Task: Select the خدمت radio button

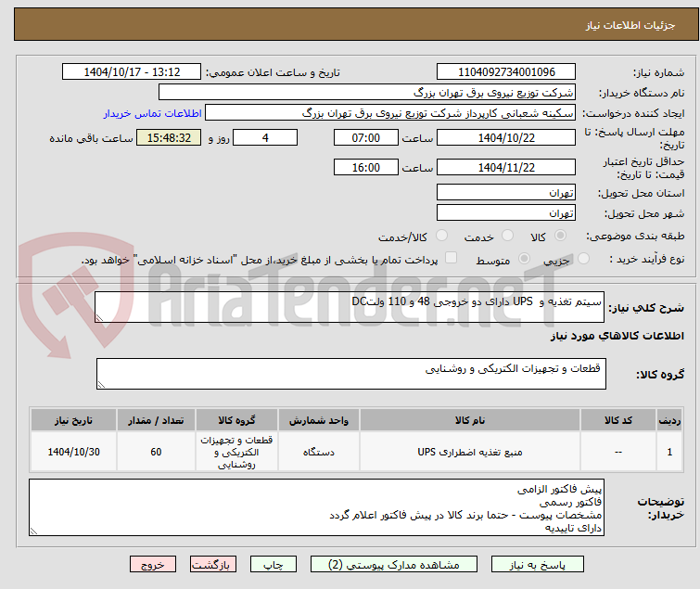Action: coord(507,236)
